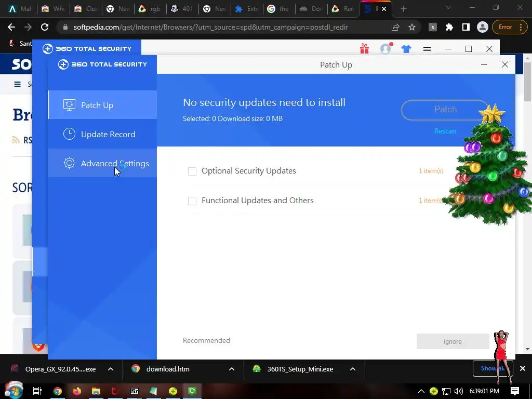Share this page icon in address bar

click(395, 27)
